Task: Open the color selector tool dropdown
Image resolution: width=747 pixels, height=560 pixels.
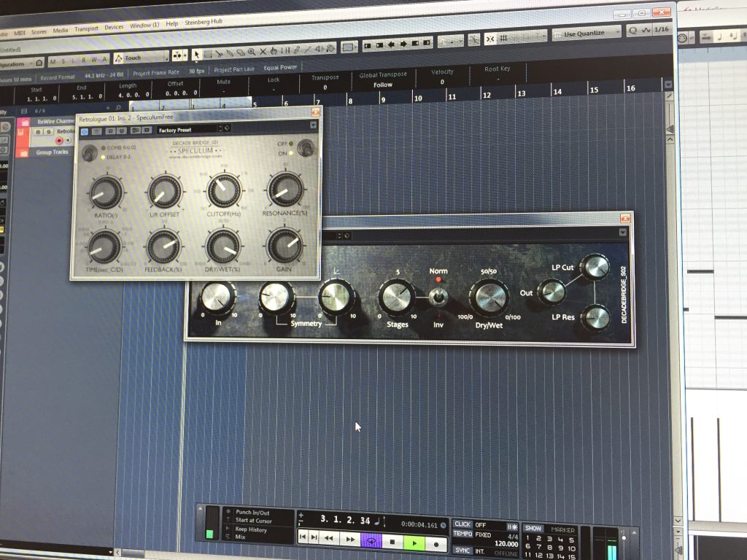Action: pyautogui.click(x=349, y=47)
